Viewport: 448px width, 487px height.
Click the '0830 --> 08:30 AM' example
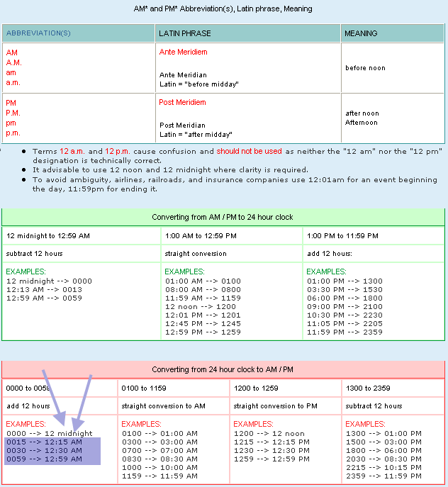[x=159, y=459]
